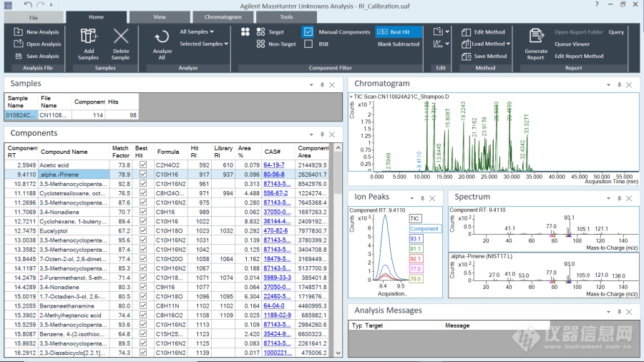
Task: Uncheck Best Hit for Eucalyptol row
Action: point(143,230)
